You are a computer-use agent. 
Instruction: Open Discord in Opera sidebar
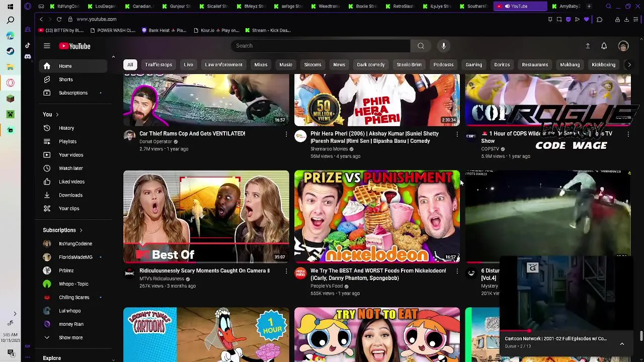[27, 56]
